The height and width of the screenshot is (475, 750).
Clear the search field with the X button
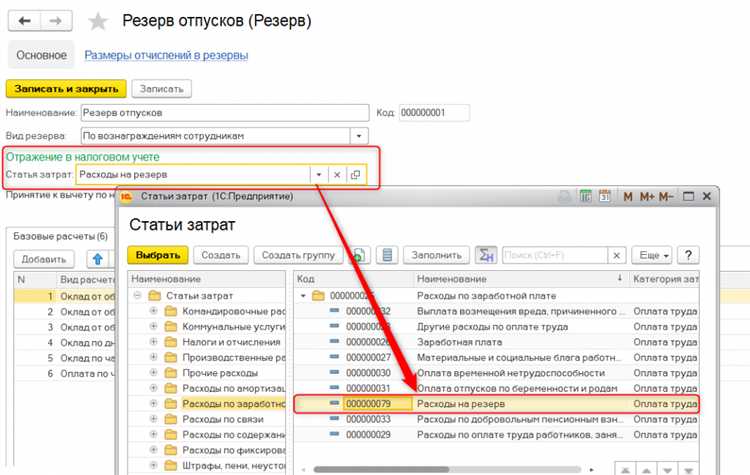[617, 255]
